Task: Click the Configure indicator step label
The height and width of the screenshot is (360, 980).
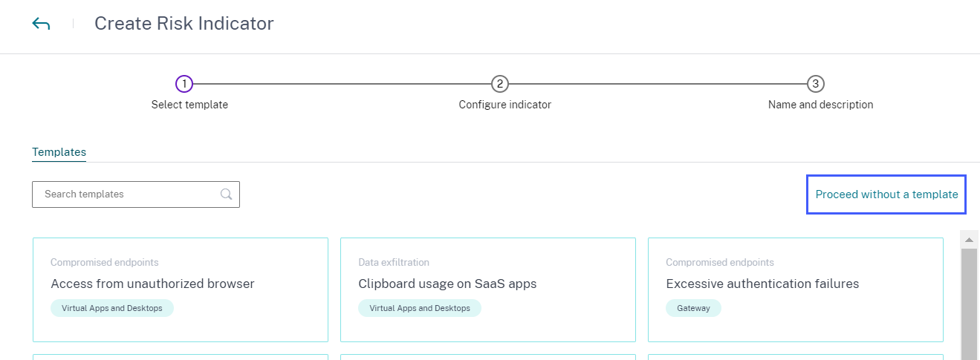Action: pos(505,105)
